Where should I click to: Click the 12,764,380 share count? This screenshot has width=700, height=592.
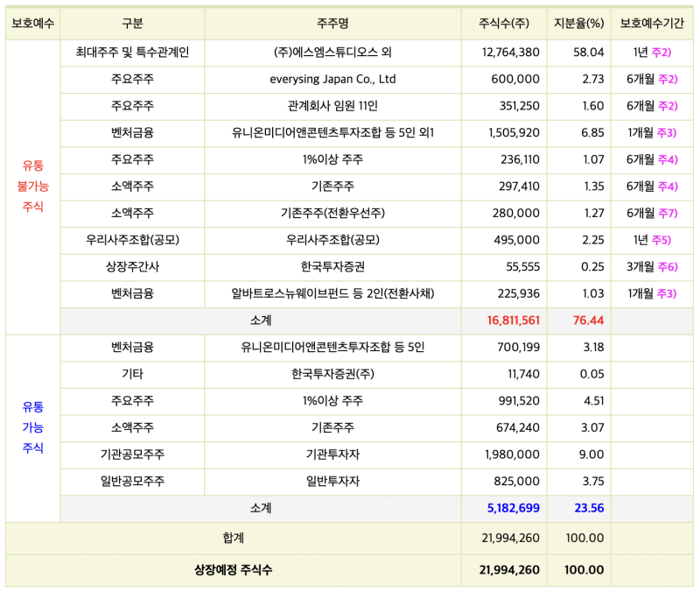point(510,53)
